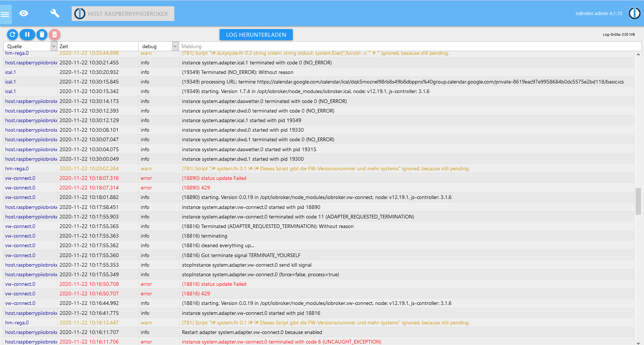Click 'warn' level at 10:20:02.264
644x345 pixels.
click(146, 168)
